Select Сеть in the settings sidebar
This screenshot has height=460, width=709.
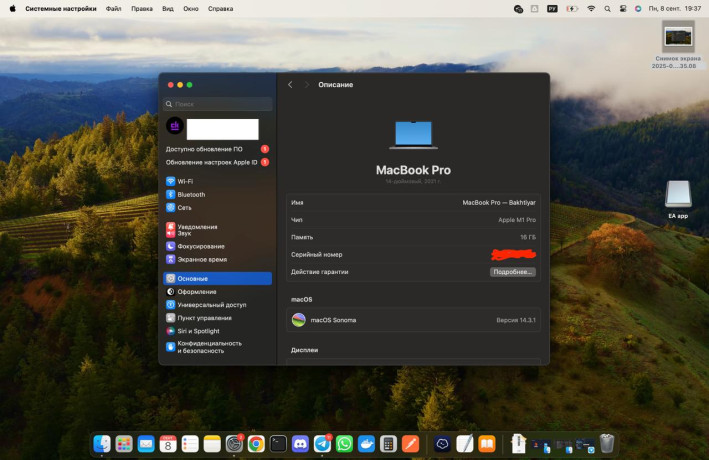[x=218, y=208]
